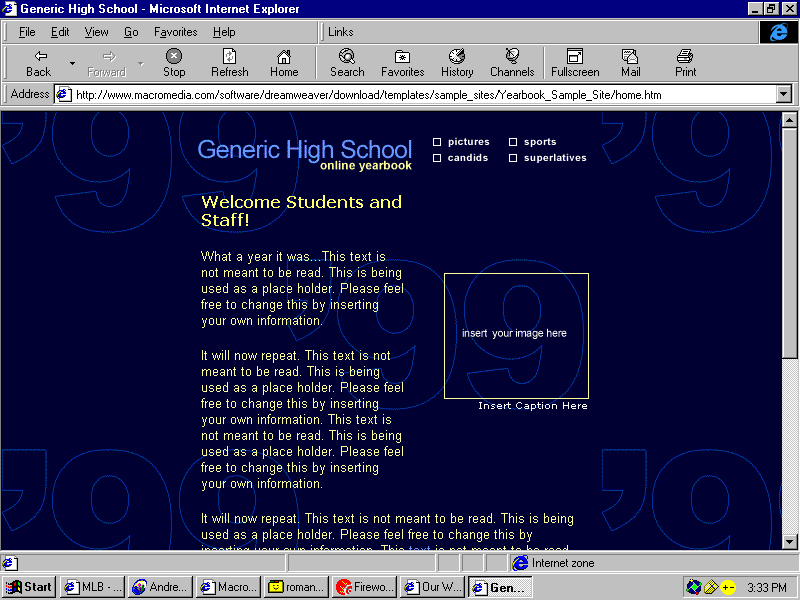Click the 'Insert Caption Here' text
Screen dimensions: 800x600
pyautogui.click(x=533, y=406)
